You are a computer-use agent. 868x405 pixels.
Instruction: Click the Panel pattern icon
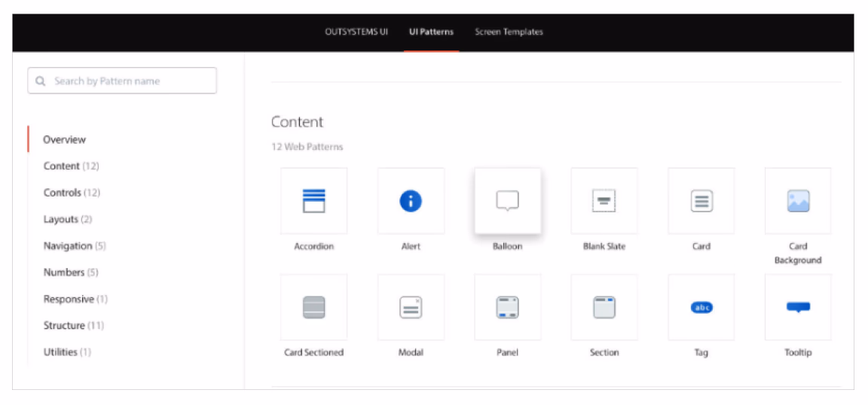point(508,307)
